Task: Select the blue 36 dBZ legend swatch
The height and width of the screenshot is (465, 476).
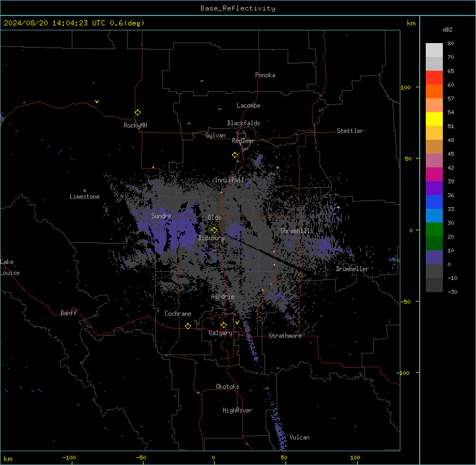Action: (434, 202)
